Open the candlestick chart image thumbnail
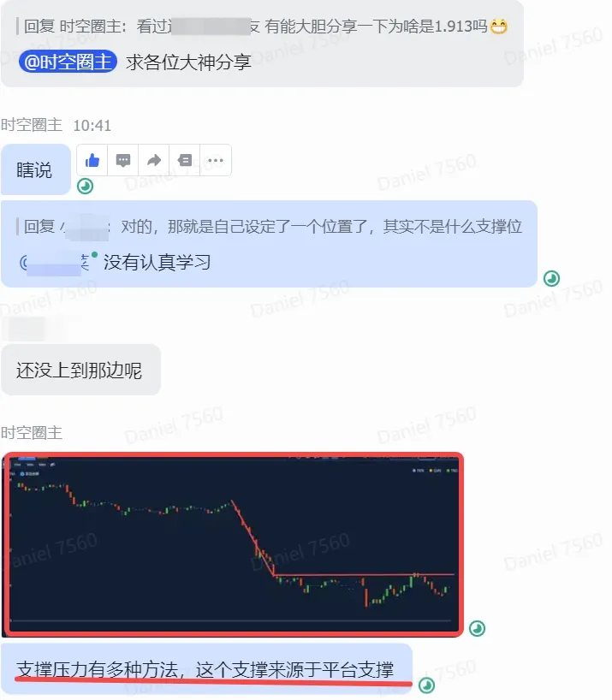The width and height of the screenshot is (612, 700). click(233, 544)
